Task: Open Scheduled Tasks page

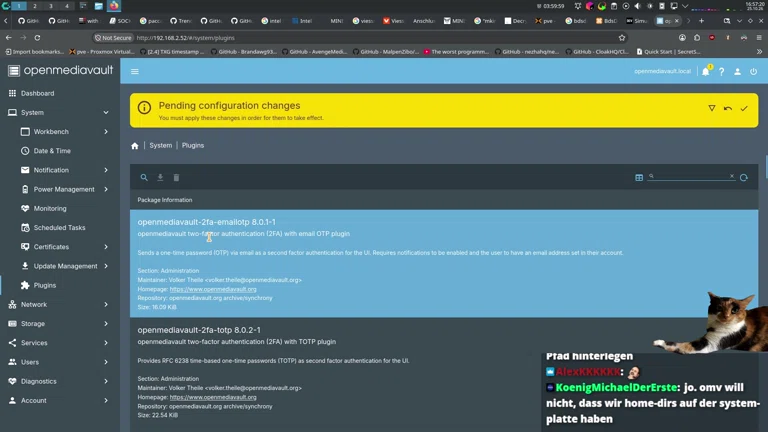Action: [x=59, y=228]
